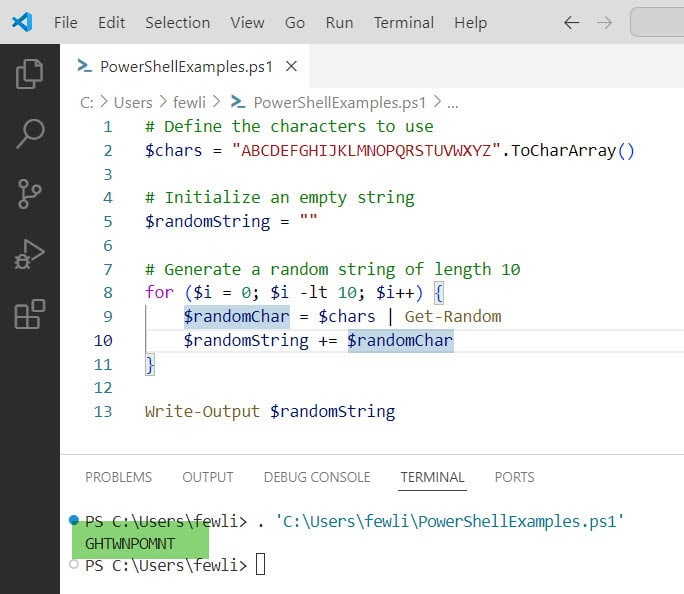Image resolution: width=684 pixels, height=594 pixels.
Task: Click highlighted $randomChar on line 10
Action: point(400,341)
